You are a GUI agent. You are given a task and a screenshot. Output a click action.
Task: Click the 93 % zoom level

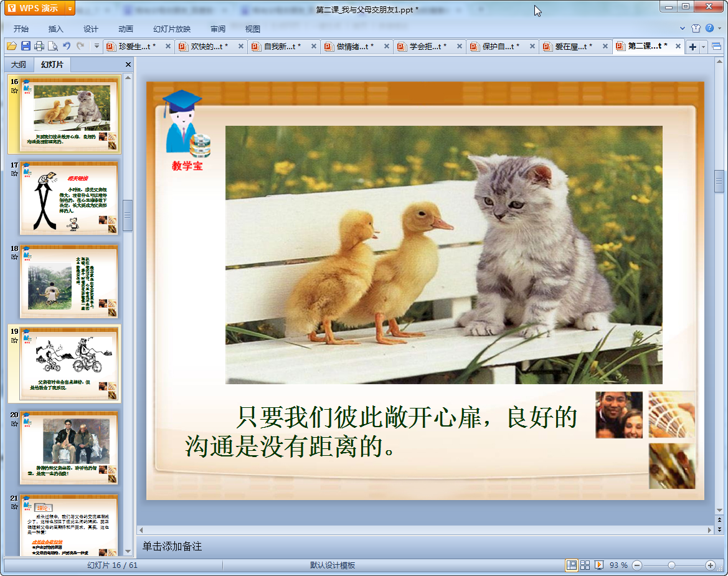618,565
